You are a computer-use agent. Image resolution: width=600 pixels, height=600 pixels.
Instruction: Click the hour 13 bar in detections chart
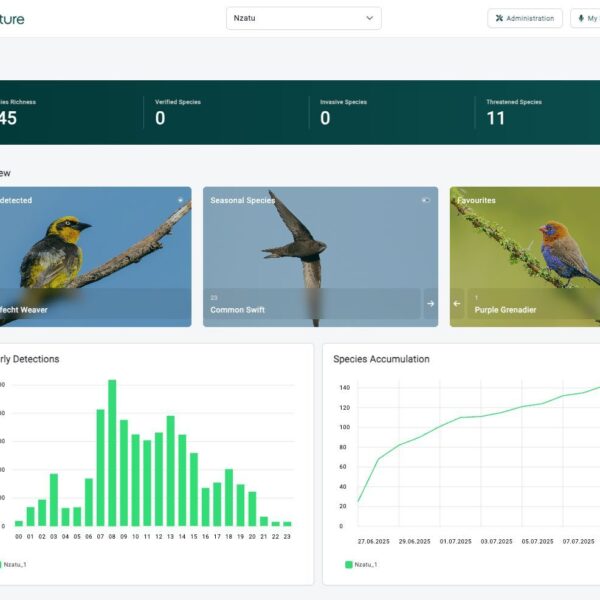click(170, 471)
